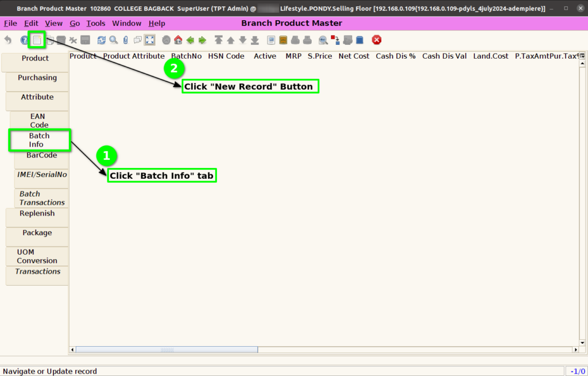Jump to First record arrow icon
This screenshot has height=376, width=588.
(219, 40)
